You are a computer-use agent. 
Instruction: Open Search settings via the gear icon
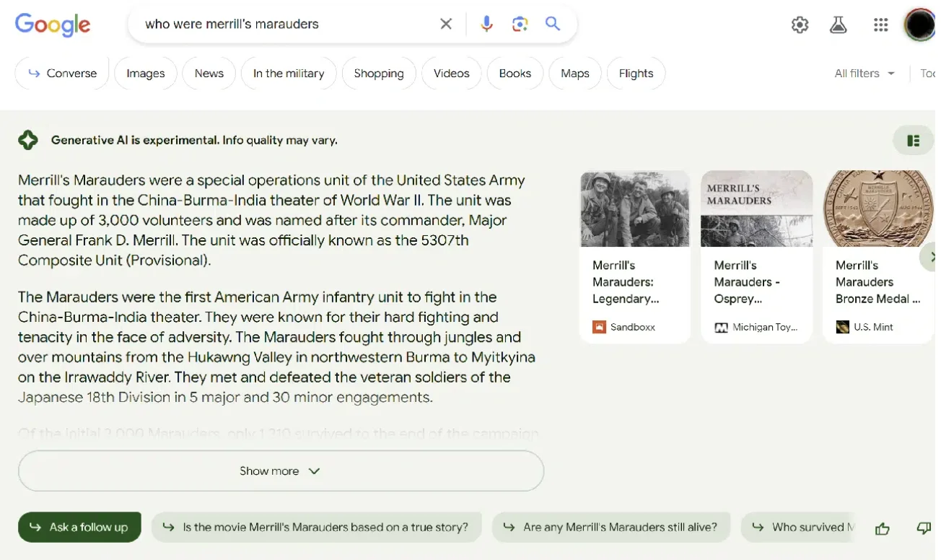click(x=800, y=24)
